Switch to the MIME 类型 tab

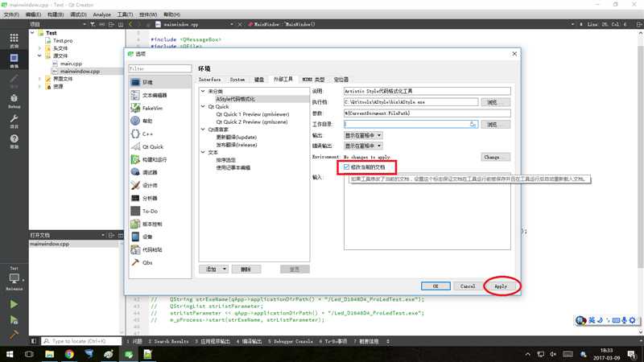point(313,80)
